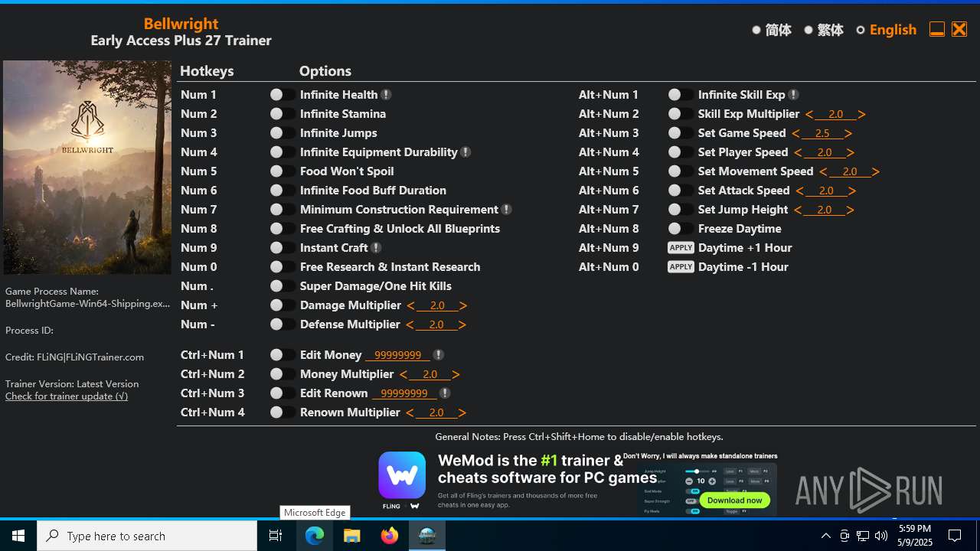Click the info icon beside Infinite Skill Exp
This screenshot has width=980, height=551.
793,95
